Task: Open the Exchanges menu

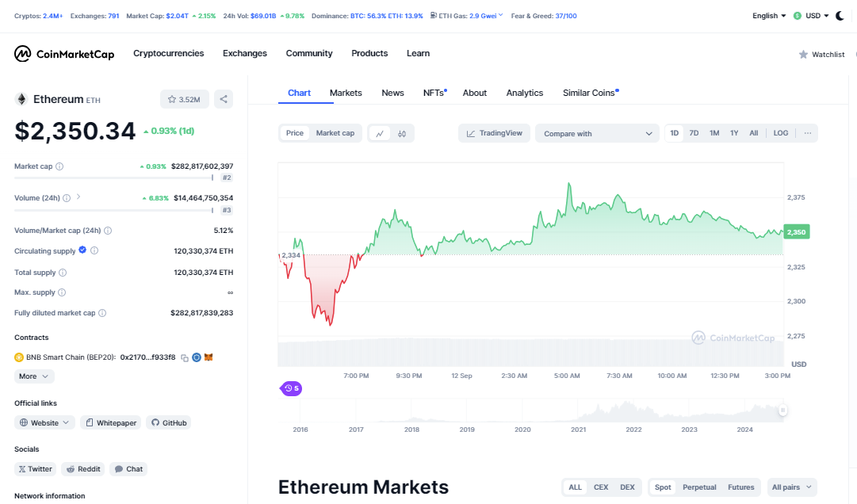Action: 245,53
